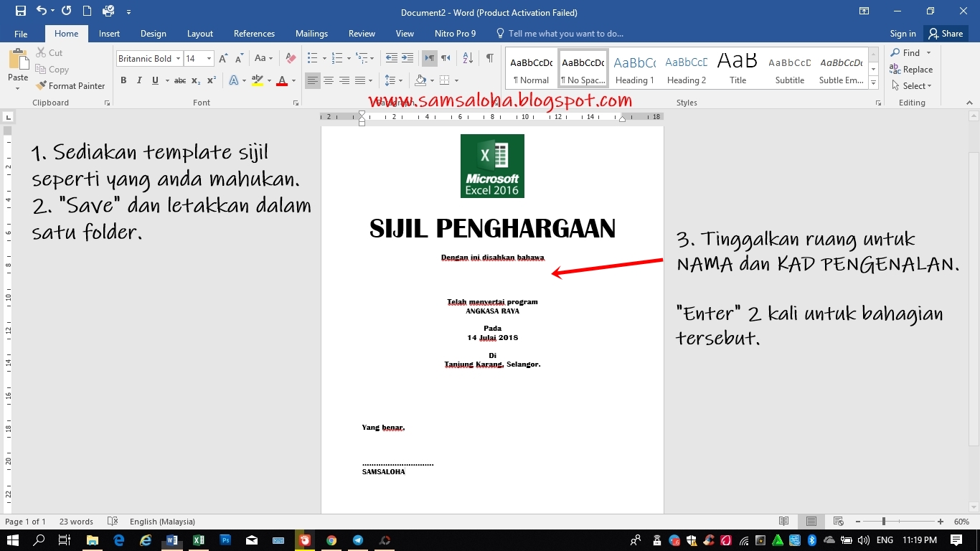Select the Italic formatting icon

coord(138,80)
